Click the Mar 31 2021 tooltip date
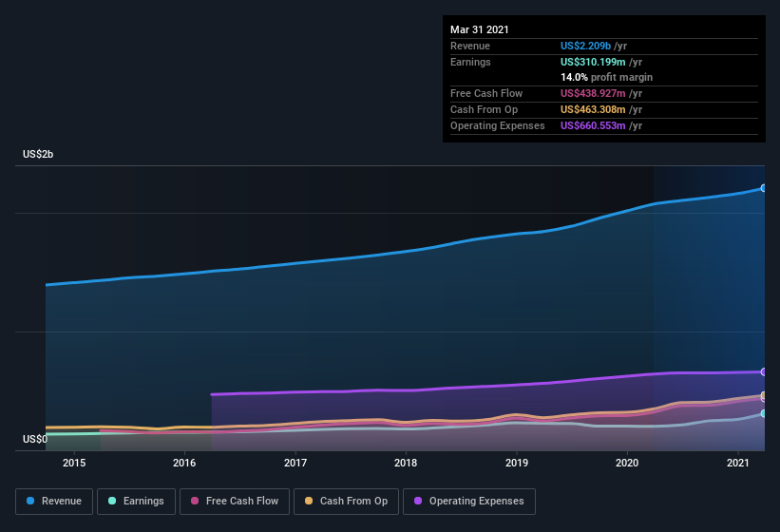 pos(480,29)
